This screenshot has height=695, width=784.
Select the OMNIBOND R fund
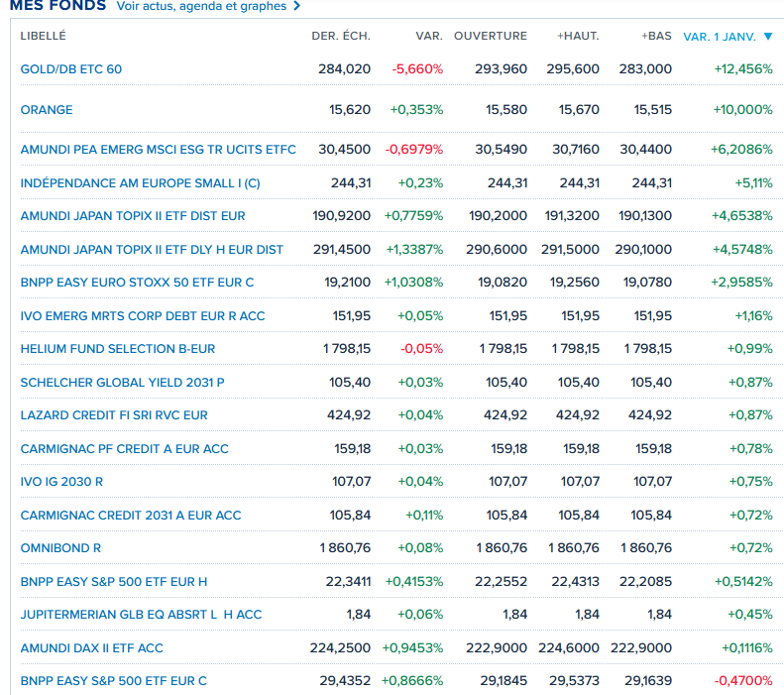pyautogui.click(x=60, y=548)
